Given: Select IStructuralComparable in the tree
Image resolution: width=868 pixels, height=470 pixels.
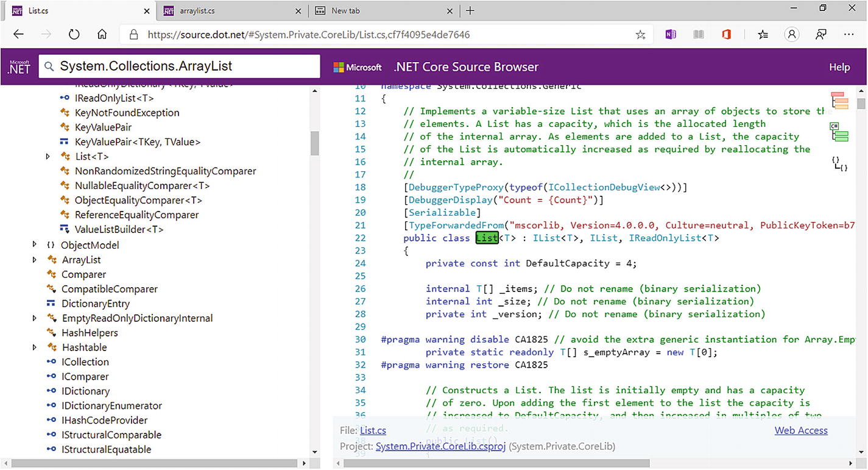Looking at the screenshot, I should [x=111, y=435].
